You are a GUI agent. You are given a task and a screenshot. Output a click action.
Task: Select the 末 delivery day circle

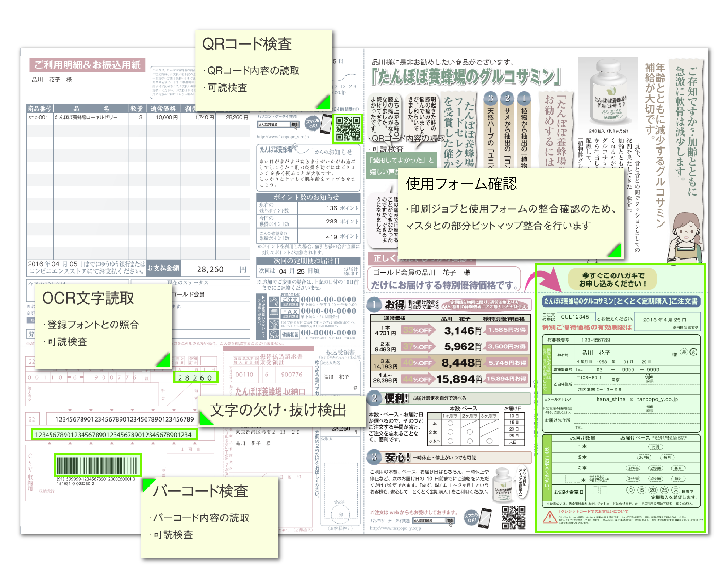point(675,490)
